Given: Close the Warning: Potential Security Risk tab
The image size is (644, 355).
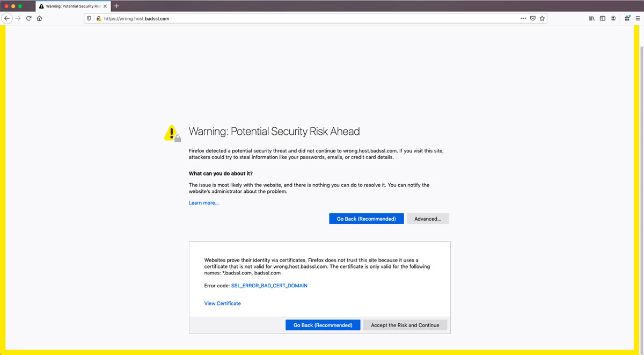Looking at the screenshot, I should pyautogui.click(x=106, y=6).
